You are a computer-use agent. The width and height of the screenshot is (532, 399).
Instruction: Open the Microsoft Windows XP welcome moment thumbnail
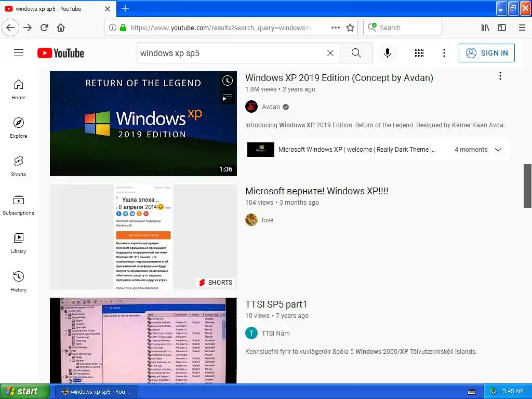[x=261, y=150]
